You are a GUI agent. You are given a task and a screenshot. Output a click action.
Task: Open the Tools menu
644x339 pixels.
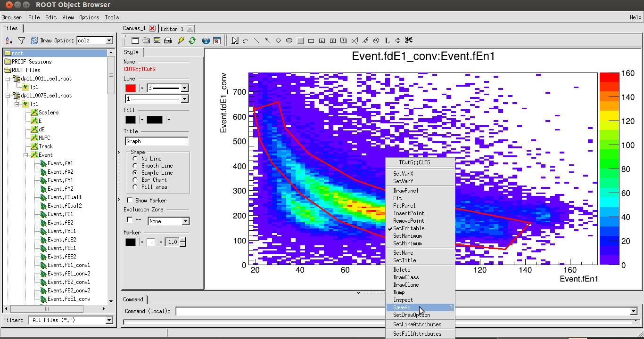112,17
